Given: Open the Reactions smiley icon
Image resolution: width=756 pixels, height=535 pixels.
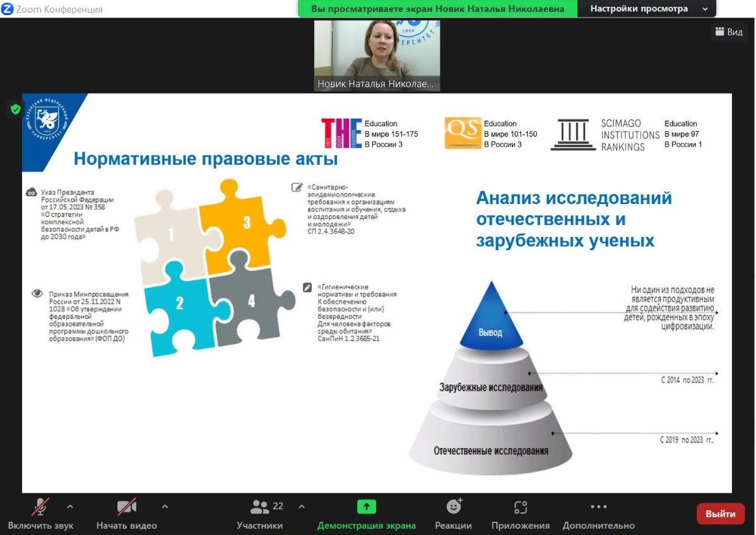Looking at the screenshot, I should [x=453, y=507].
